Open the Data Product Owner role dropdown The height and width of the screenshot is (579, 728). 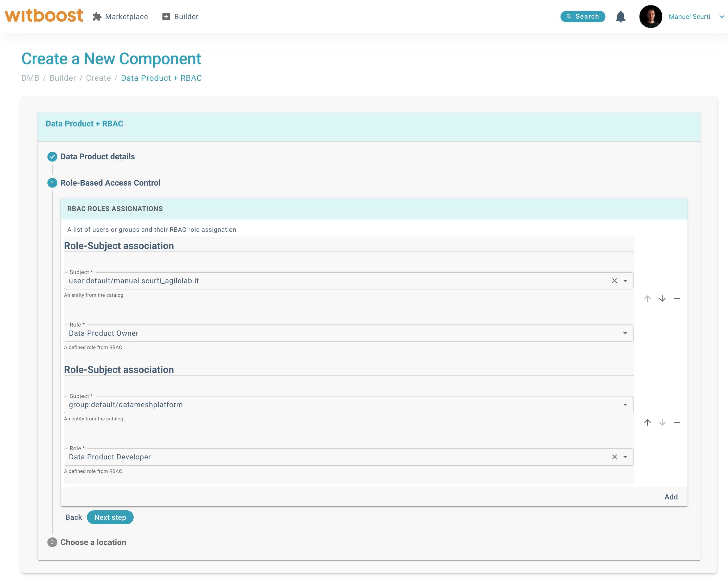tap(625, 333)
